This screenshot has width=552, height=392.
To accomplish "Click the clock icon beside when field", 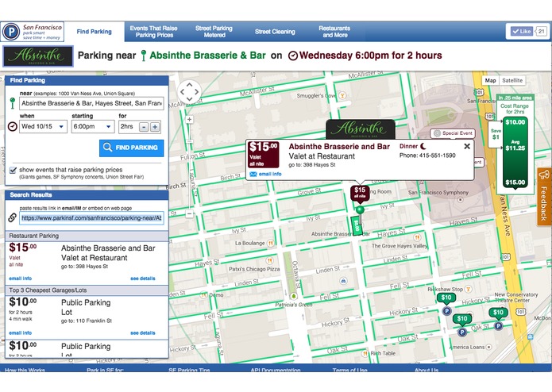I will (x=13, y=126).
